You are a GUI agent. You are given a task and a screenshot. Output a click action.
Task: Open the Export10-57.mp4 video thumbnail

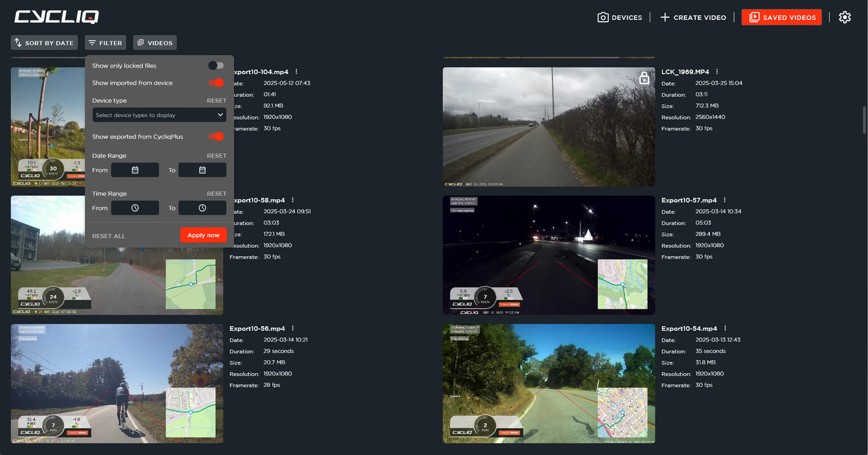tap(549, 254)
